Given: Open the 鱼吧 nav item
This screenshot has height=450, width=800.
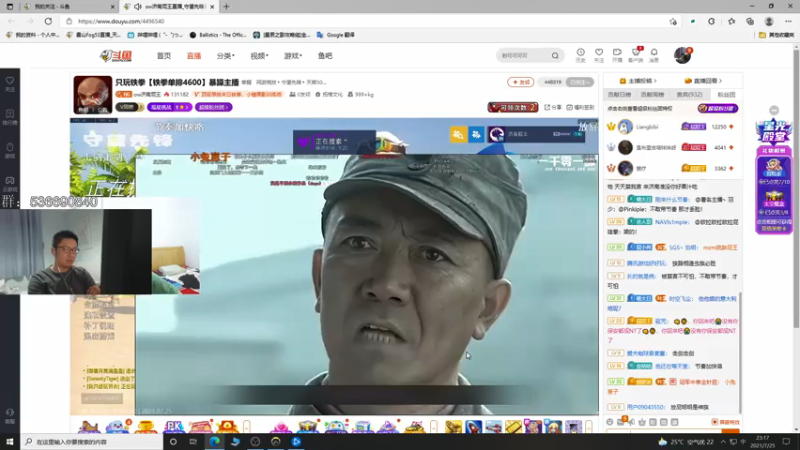Looking at the screenshot, I should coord(325,56).
